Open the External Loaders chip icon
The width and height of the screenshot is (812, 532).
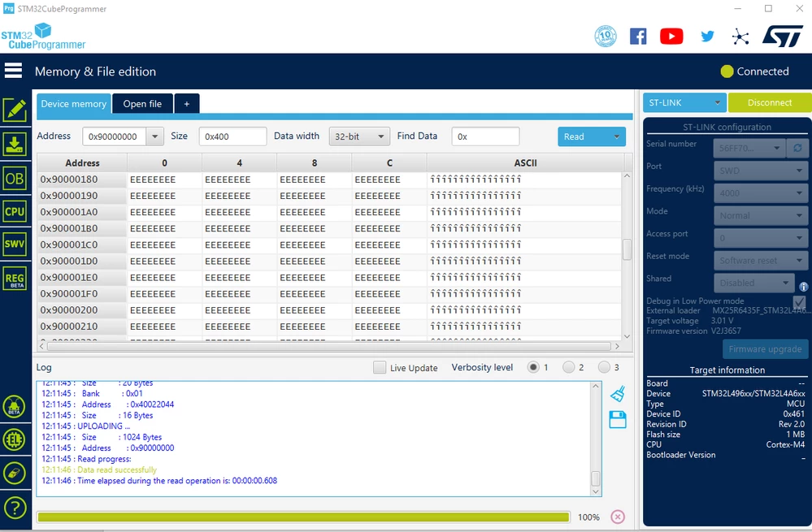15,440
